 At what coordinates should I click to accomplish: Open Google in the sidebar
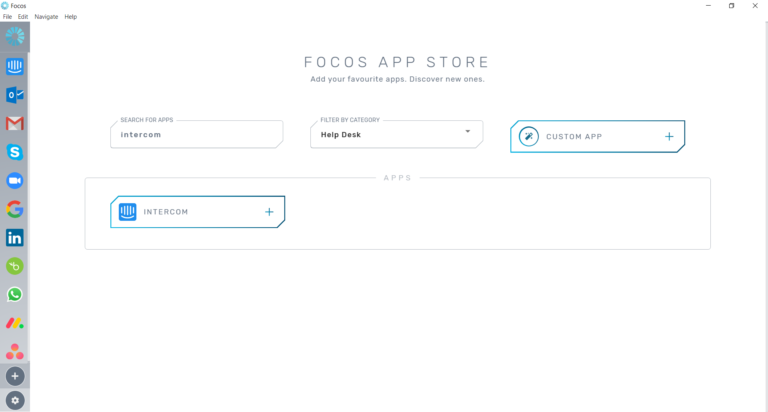(15, 209)
